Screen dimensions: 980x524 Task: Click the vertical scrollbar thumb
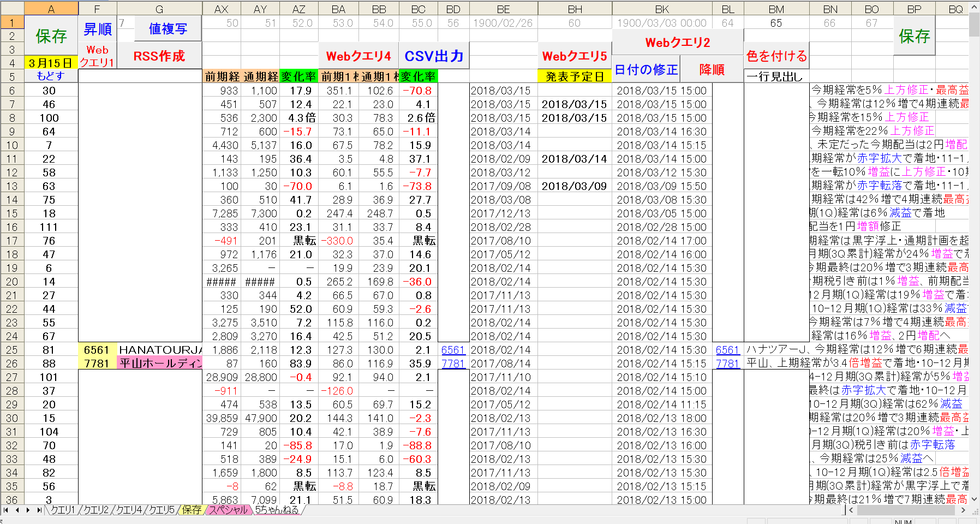pyautogui.click(x=975, y=25)
